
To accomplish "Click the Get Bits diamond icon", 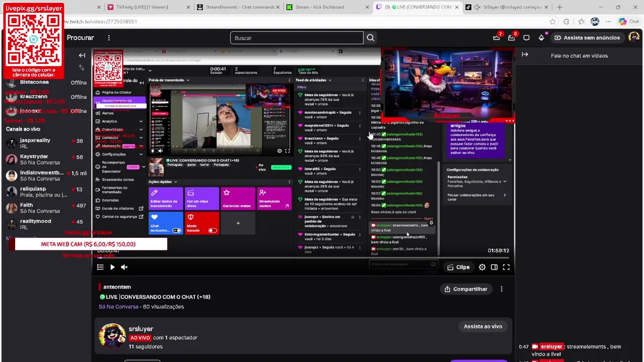I will (541, 38).
